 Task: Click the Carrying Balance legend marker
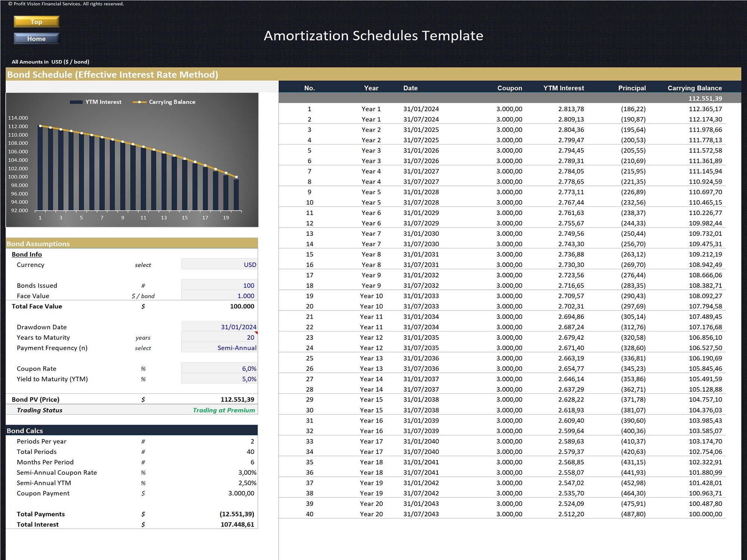139,102
